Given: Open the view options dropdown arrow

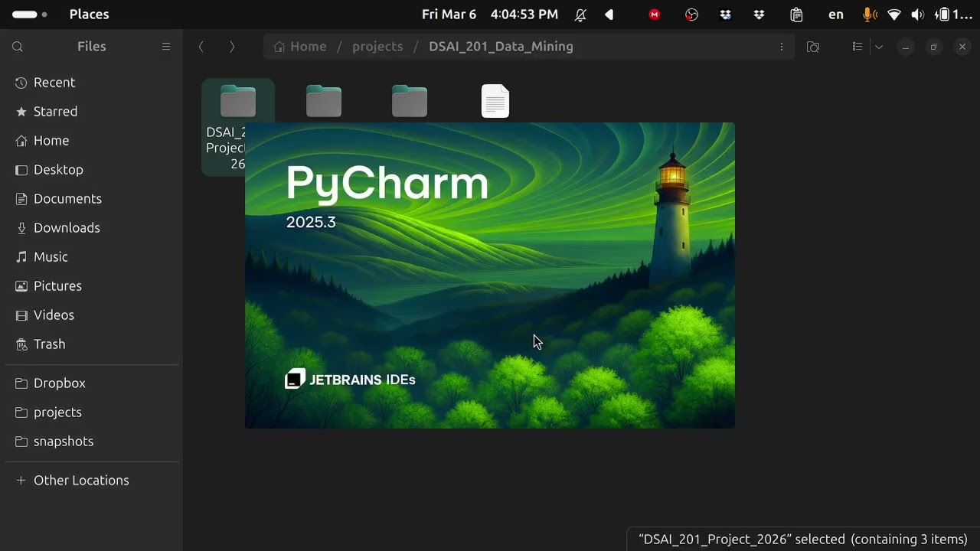Looking at the screenshot, I should (x=879, y=47).
